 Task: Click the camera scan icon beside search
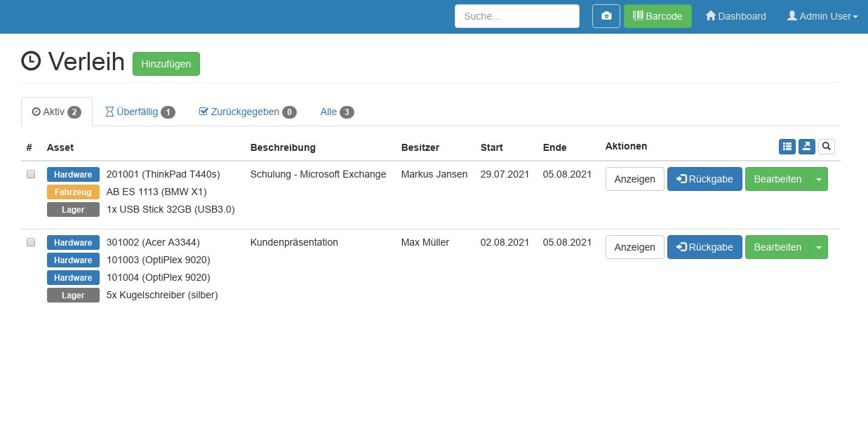(x=606, y=15)
